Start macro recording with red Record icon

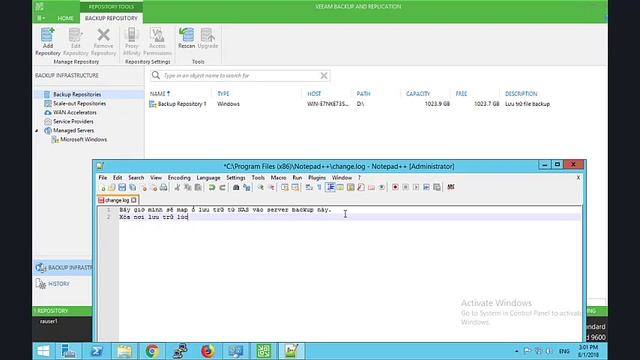tap(395, 187)
